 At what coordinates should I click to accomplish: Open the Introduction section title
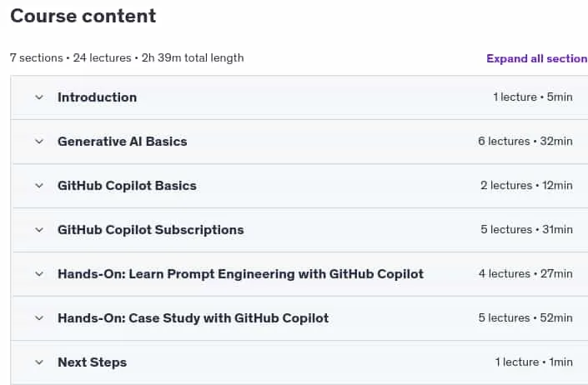pyautogui.click(x=97, y=97)
